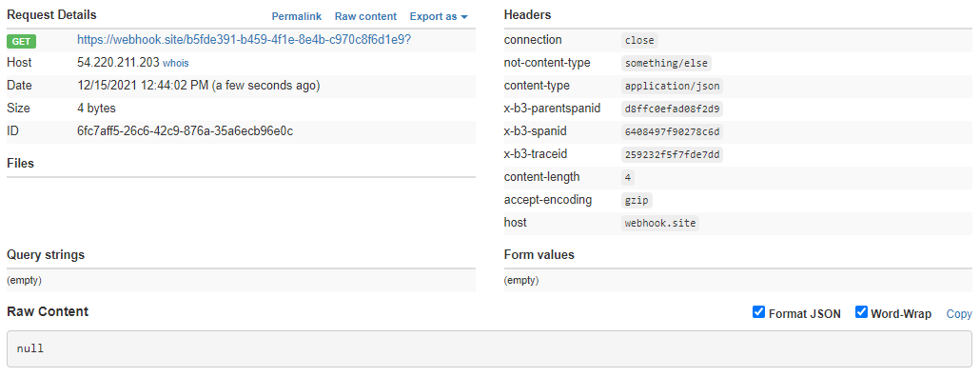Viewport: 980px width, 377px height.
Task: Expand the Export as dropdown
Action: click(439, 16)
